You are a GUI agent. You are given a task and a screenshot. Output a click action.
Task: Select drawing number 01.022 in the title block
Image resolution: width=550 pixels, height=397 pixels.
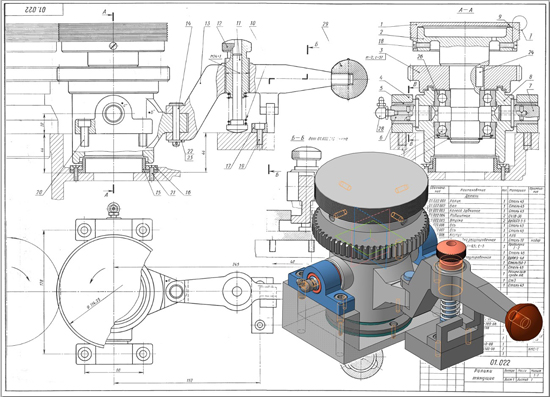tap(500, 362)
